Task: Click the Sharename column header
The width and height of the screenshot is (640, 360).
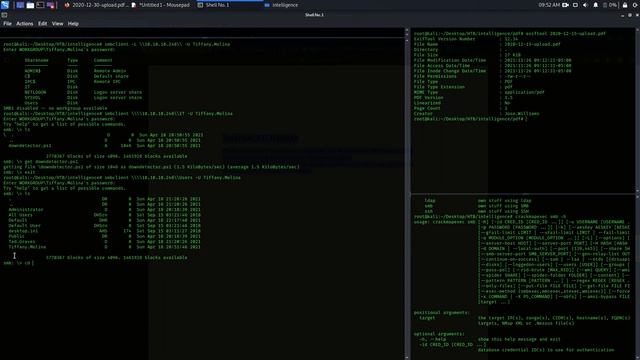Action: (36, 60)
